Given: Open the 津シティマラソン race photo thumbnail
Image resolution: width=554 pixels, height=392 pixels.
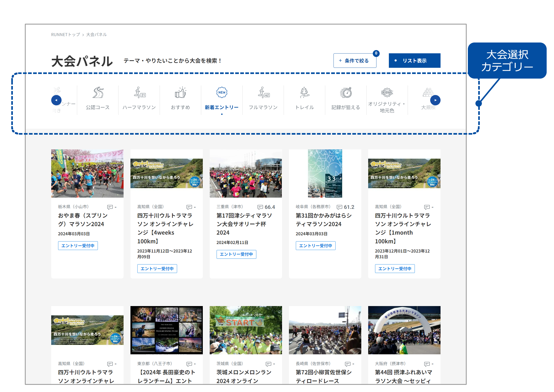Looking at the screenshot, I should [246, 173].
